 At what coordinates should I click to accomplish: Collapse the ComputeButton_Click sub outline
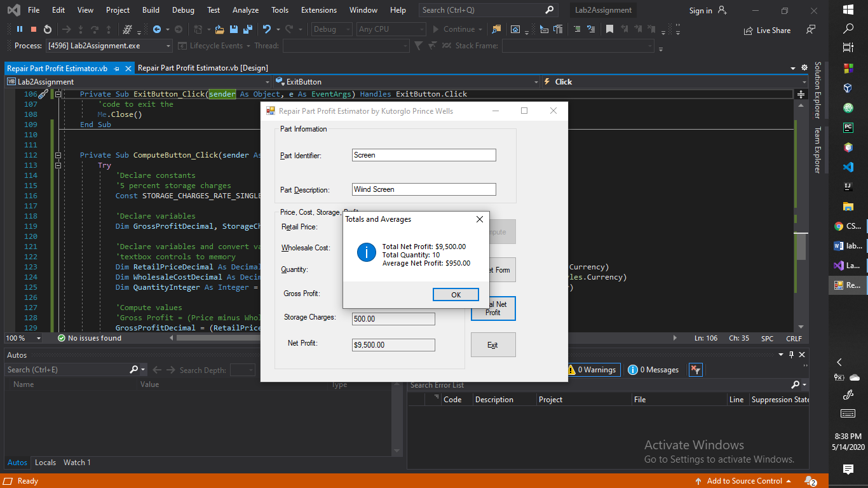58,155
